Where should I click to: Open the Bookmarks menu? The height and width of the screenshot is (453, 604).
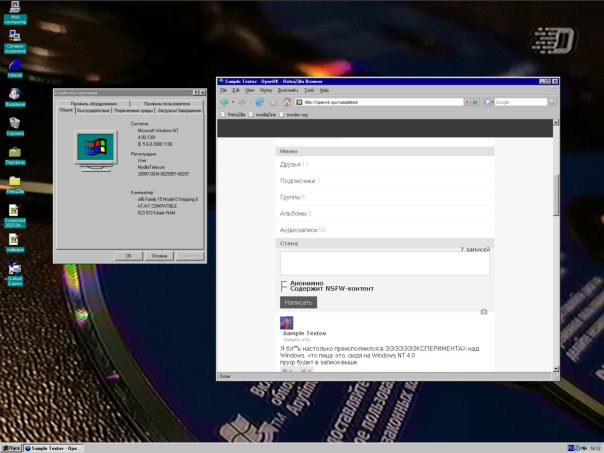click(x=287, y=89)
